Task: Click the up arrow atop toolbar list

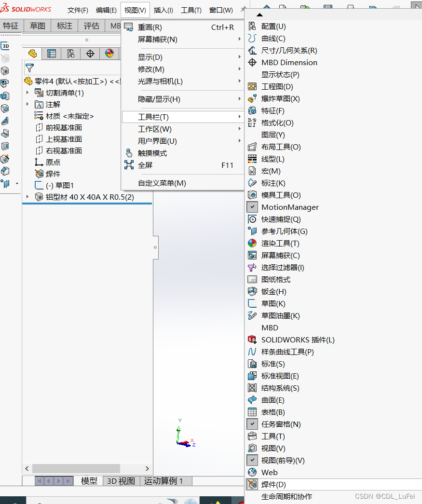Action: click(259, 15)
